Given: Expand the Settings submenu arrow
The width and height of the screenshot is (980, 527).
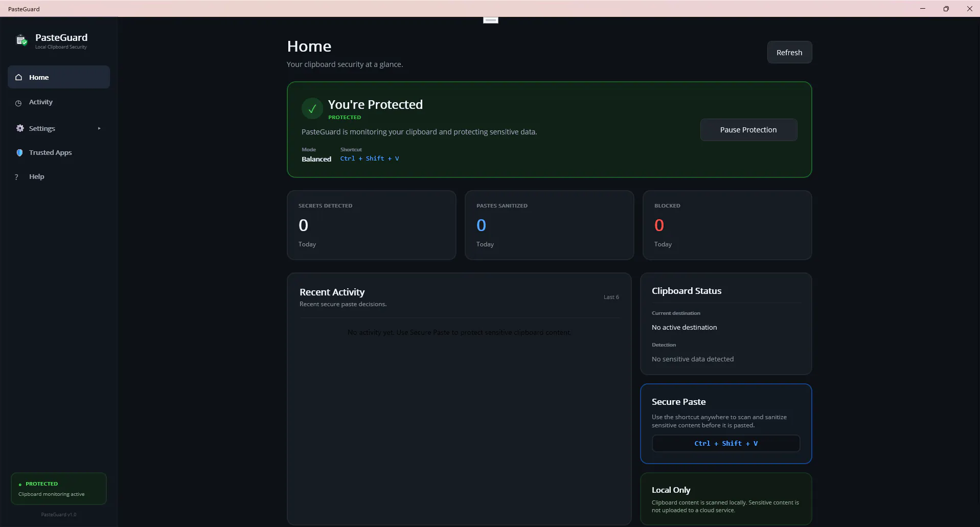Looking at the screenshot, I should (99, 128).
